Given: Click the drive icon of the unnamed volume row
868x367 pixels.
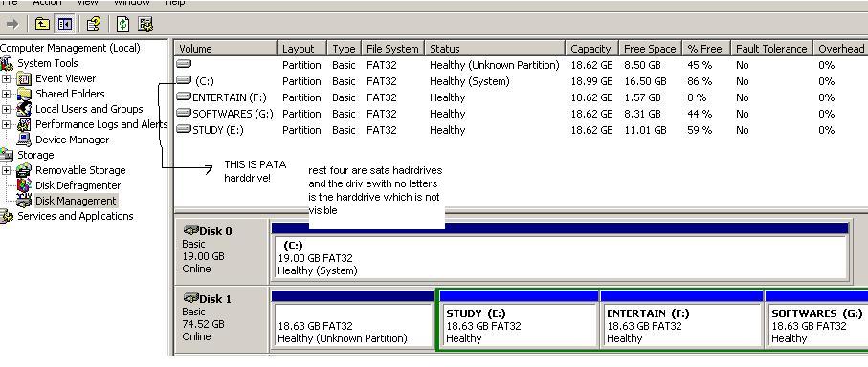Looking at the screenshot, I should point(184,64).
